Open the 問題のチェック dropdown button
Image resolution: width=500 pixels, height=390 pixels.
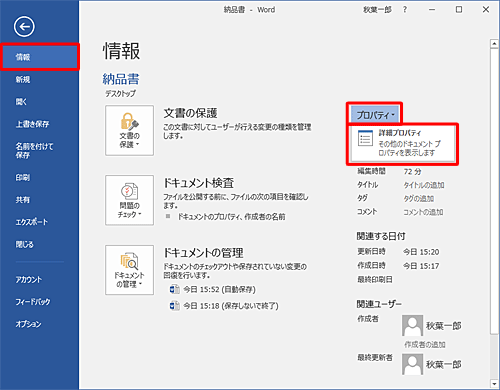[129, 200]
